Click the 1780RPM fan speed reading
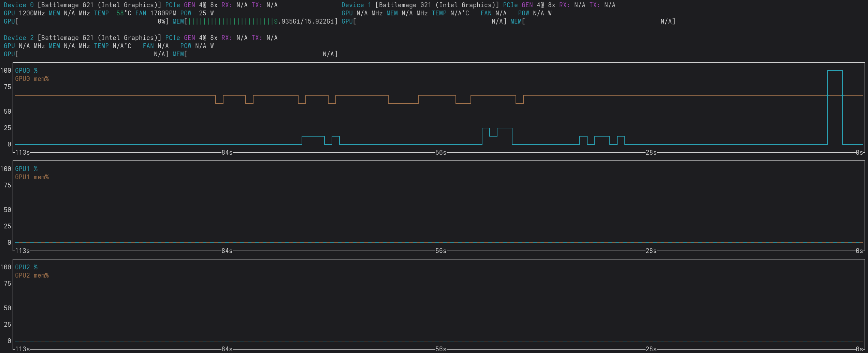 click(163, 13)
